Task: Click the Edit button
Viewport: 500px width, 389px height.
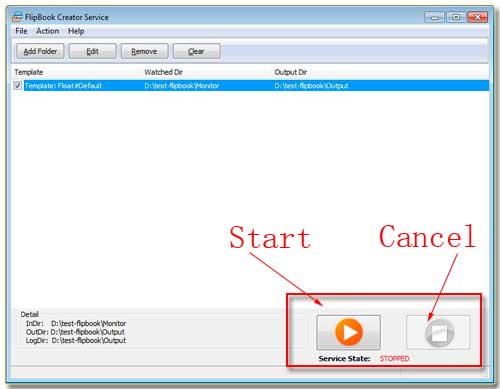Action: tap(92, 51)
